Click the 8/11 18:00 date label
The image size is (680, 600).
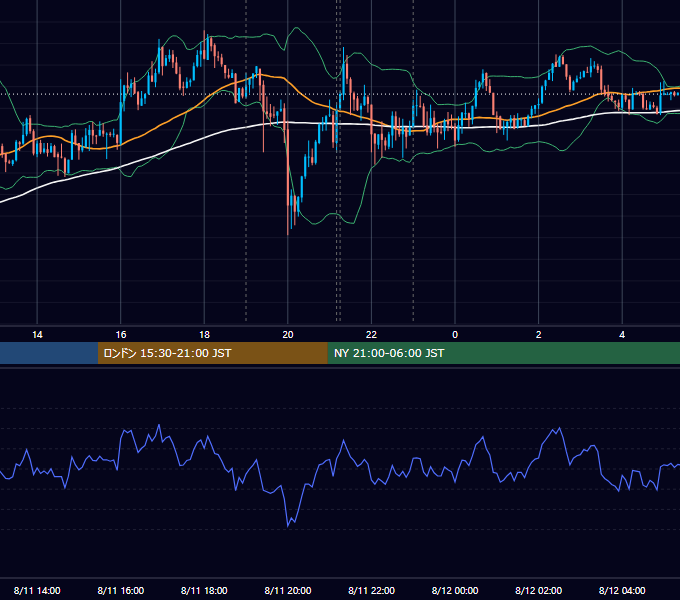(x=204, y=590)
